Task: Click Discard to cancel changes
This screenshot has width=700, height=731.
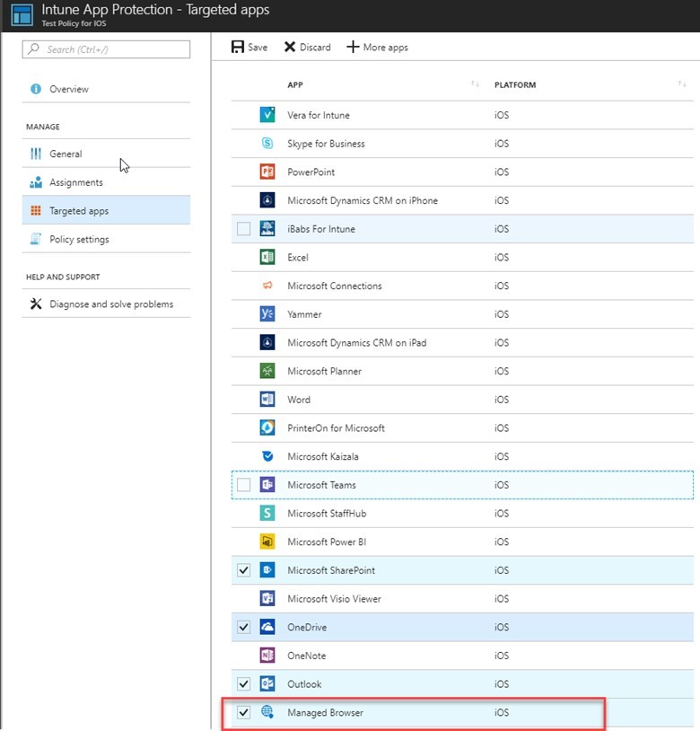Action: pos(306,47)
